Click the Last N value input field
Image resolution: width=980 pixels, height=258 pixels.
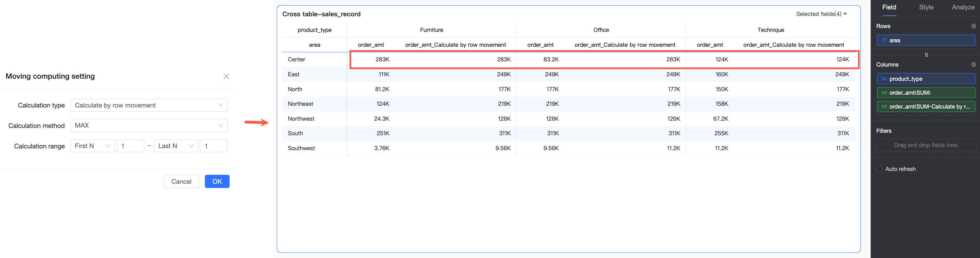pyautogui.click(x=214, y=146)
